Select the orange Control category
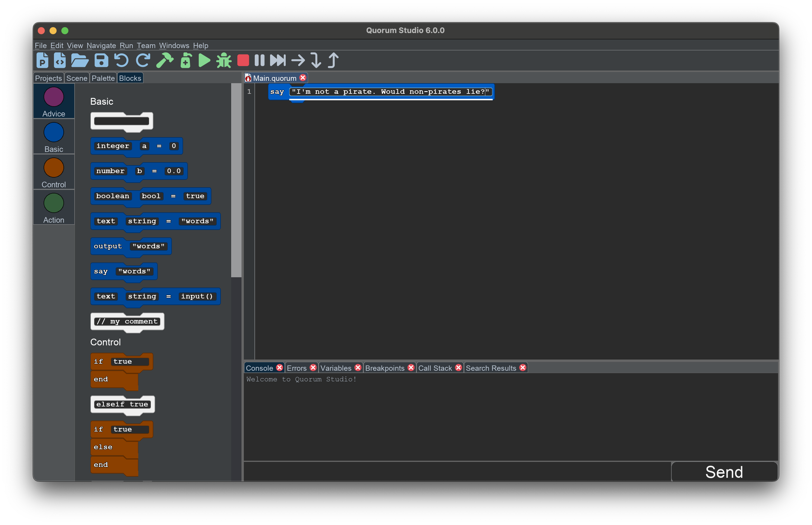 (x=54, y=173)
